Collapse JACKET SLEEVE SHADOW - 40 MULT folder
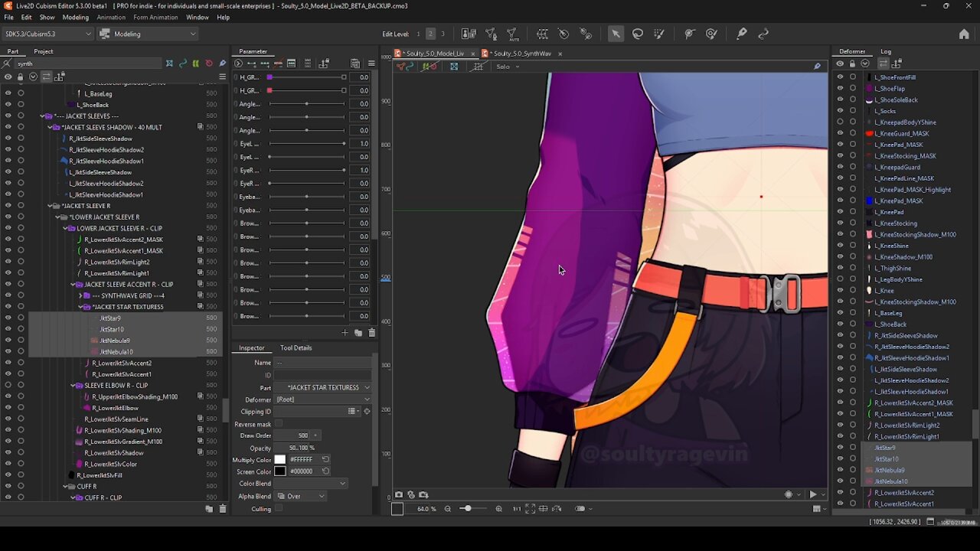Screen dimensions: 980x551 [50, 127]
